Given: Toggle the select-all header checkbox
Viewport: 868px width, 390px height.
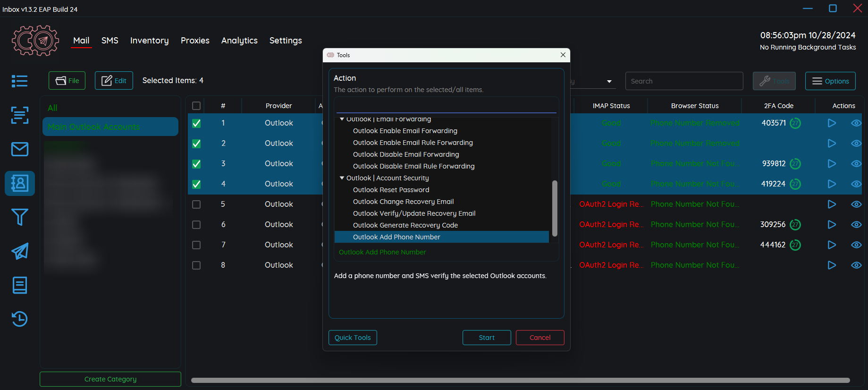Looking at the screenshot, I should [196, 106].
